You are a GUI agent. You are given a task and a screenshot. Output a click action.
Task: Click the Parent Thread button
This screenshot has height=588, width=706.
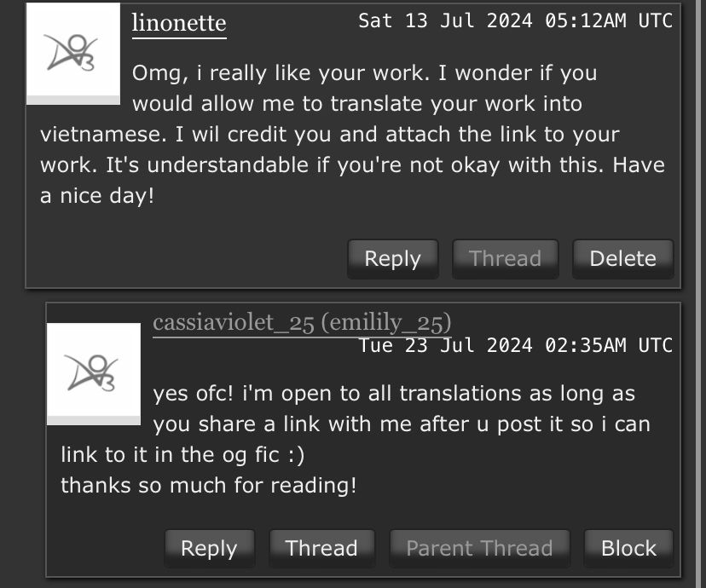pyautogui.click(x=479, y=547)
